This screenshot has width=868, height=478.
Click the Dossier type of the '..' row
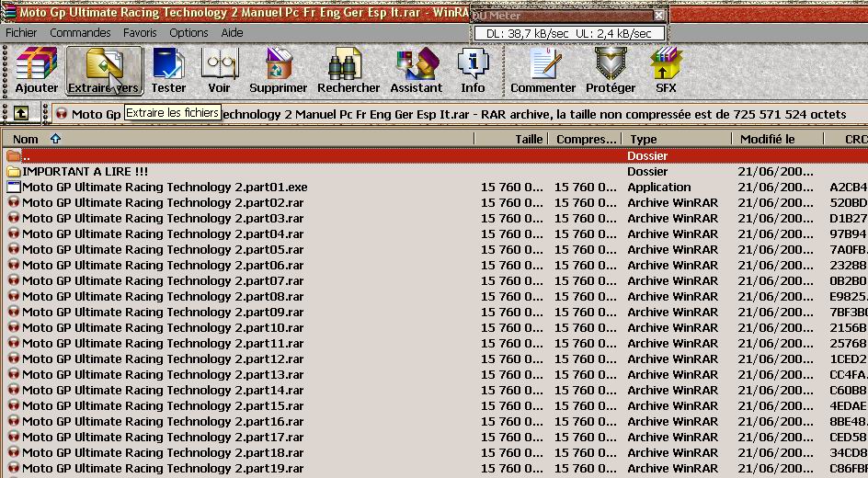[x=647, y=156]
